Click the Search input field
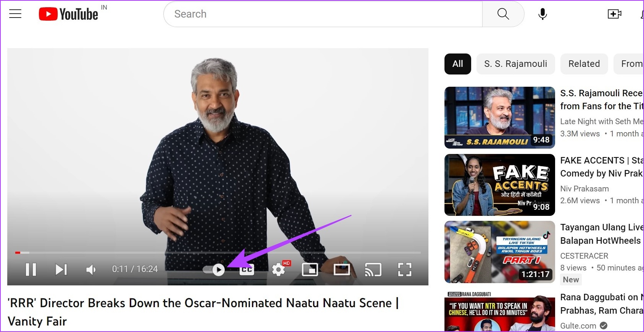Screen dimensions: 644x332 [x=323, y=14]
